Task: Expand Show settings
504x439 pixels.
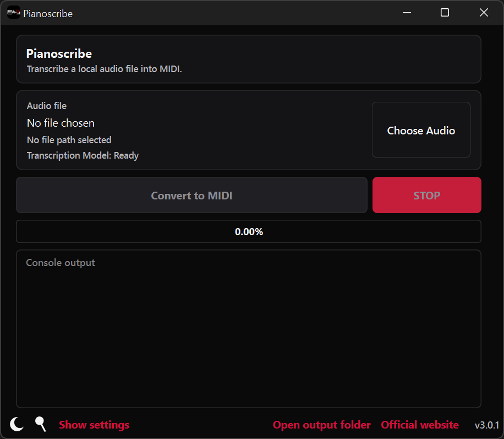Action: 94,425
